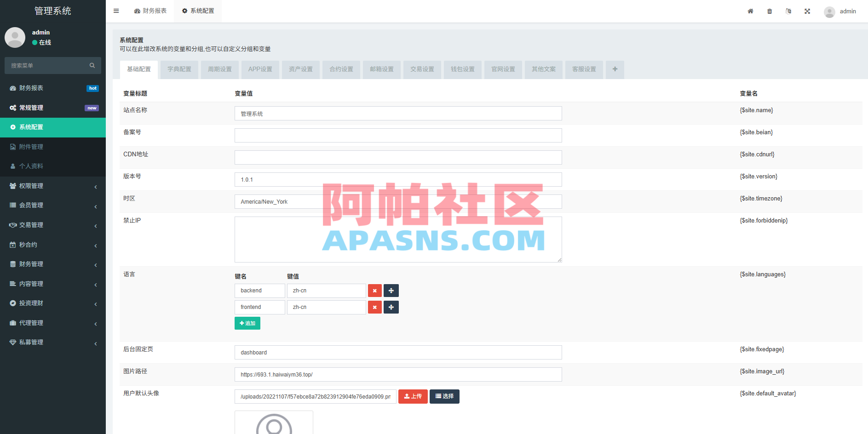This screenshot has width=868, height=434.
Task: Expand 秒合约 menu
Action: coord(53,245)
